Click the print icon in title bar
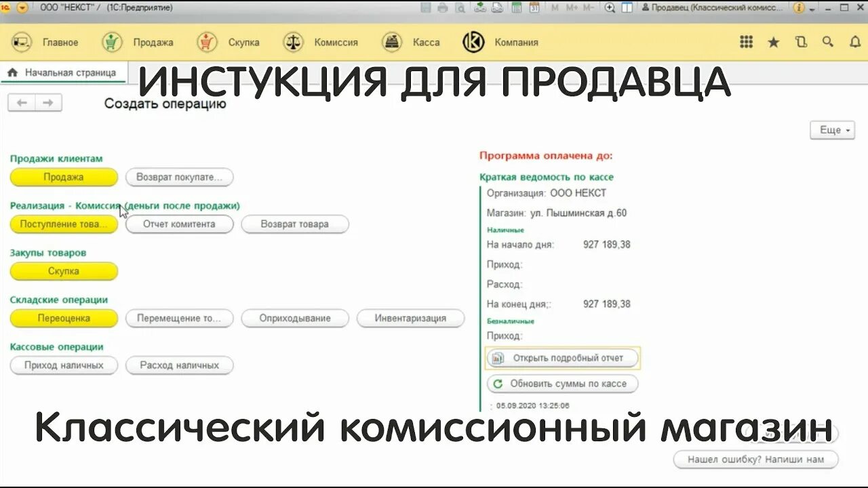 coord(443,7)
